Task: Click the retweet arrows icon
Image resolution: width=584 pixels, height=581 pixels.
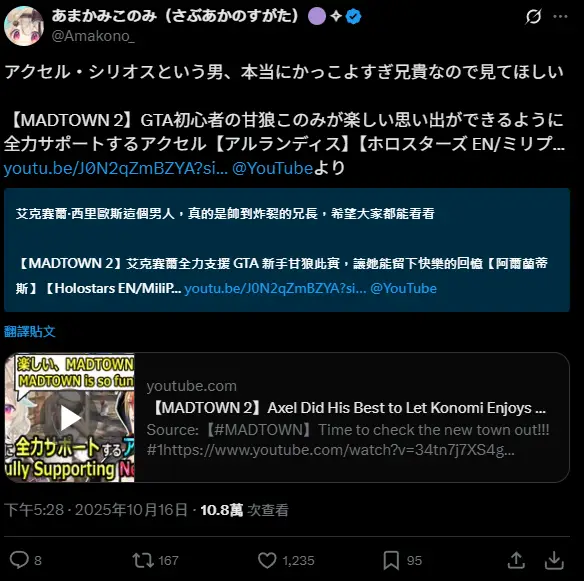Action: 143,561
